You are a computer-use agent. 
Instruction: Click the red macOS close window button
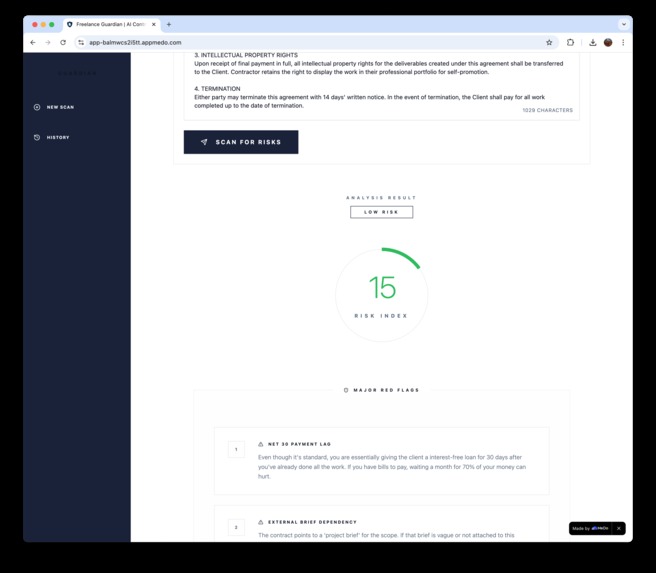click(35, 24)
